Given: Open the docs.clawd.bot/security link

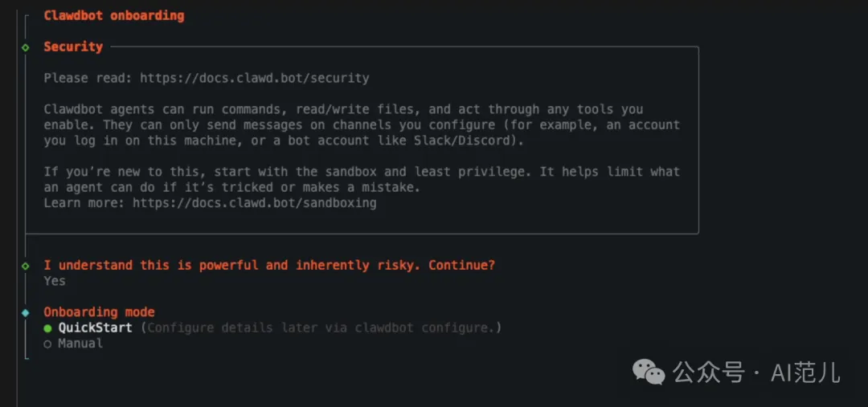Looking at the screenshot, I should tap(255, 79).
